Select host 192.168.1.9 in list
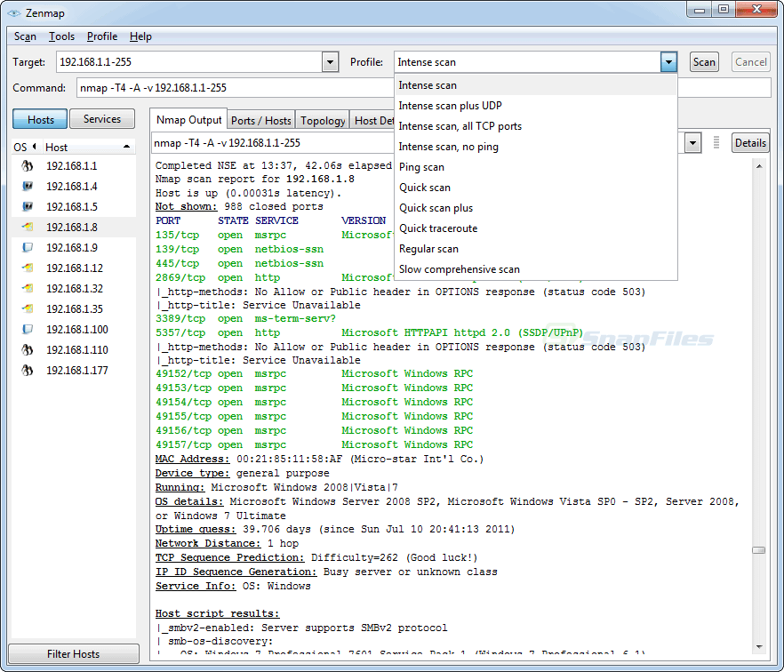The image size is (784, 672). (74, 248)
